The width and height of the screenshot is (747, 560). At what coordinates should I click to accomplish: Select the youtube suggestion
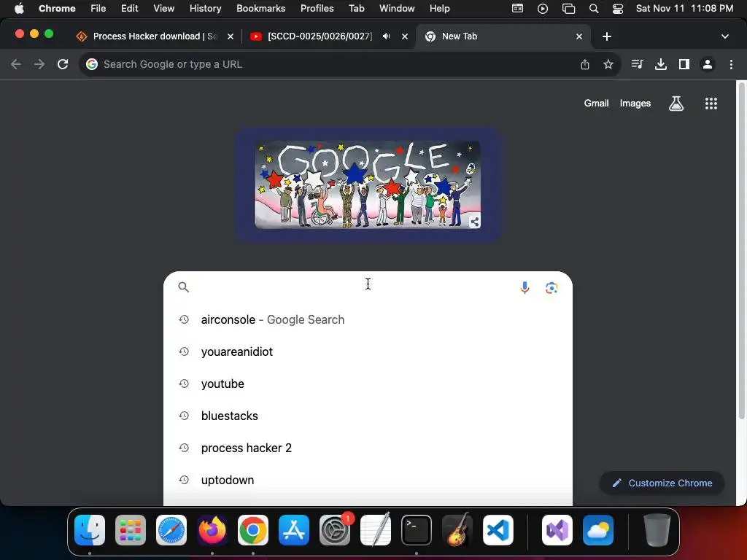tap(368, 384)
